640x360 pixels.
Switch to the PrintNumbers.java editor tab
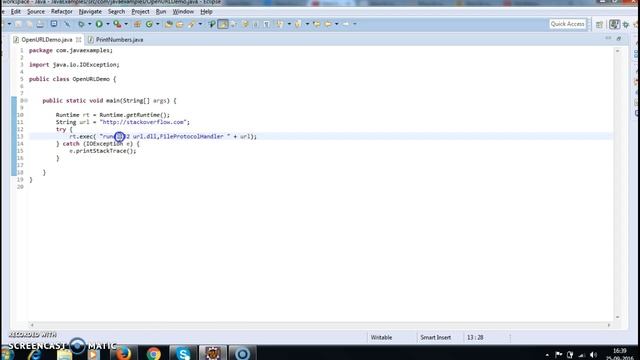[115, 40]
